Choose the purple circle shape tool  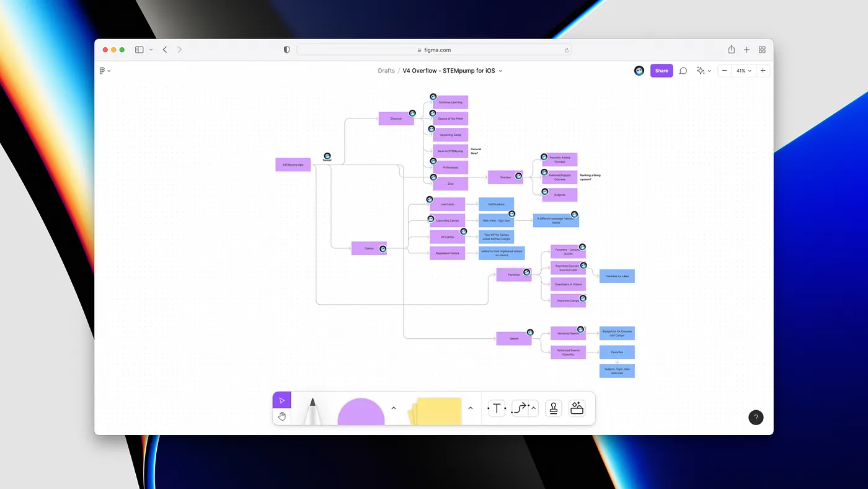pos(361,412)
